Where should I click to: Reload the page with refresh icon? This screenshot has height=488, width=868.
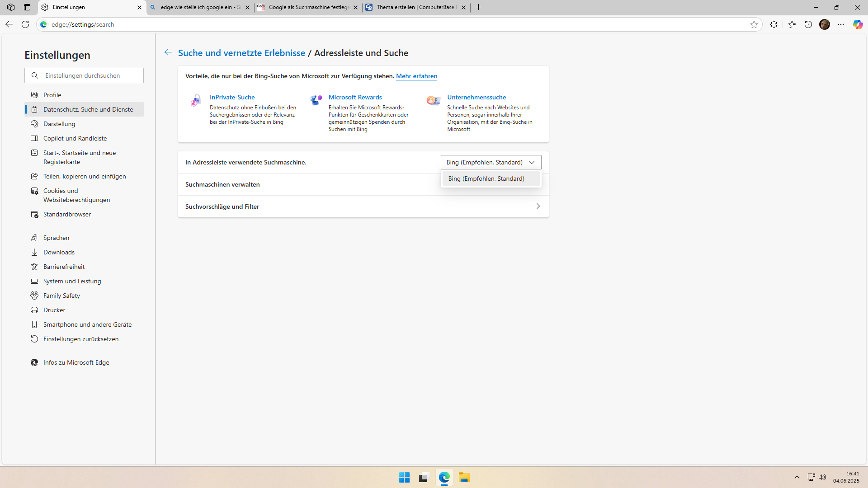[x=25, y=24]
